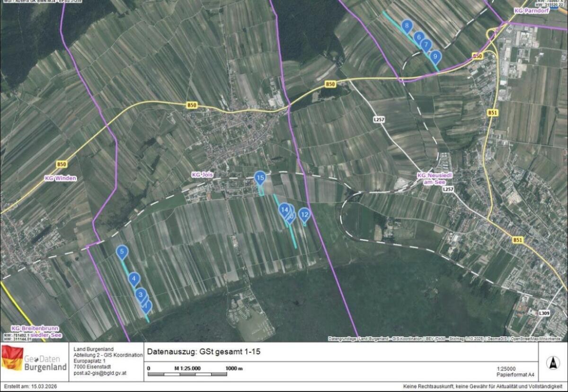Click map marker number 5
The width and height of the screenshot is (568, 392).
(x=122, y=252)
